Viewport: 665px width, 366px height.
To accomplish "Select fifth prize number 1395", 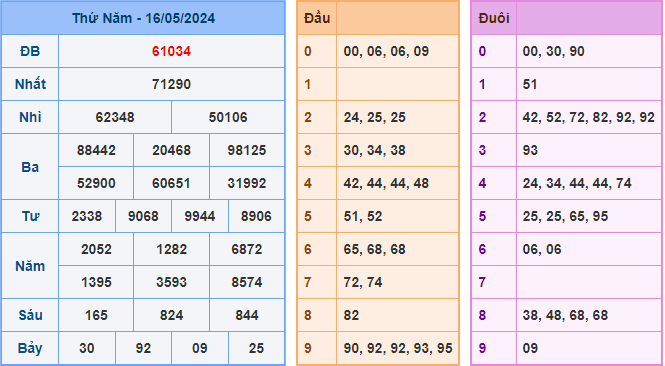I will pos(96,282).
